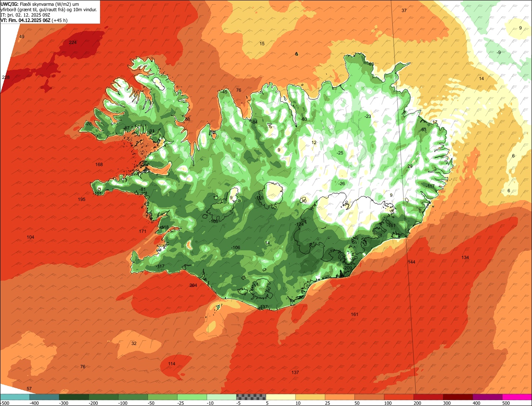
Task: Click the '-45' value on the north coast
Action: [224, 92]
